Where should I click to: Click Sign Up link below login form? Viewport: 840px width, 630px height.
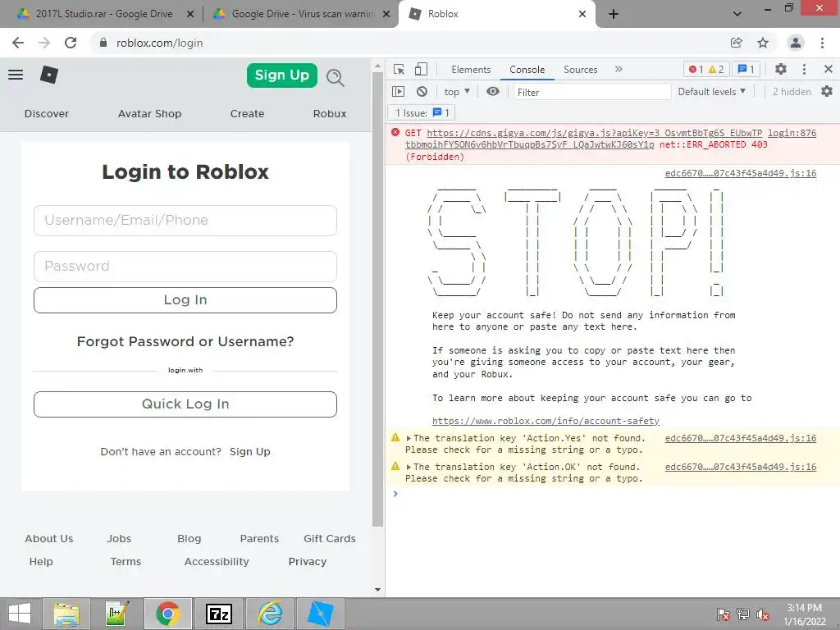(249, 452)
